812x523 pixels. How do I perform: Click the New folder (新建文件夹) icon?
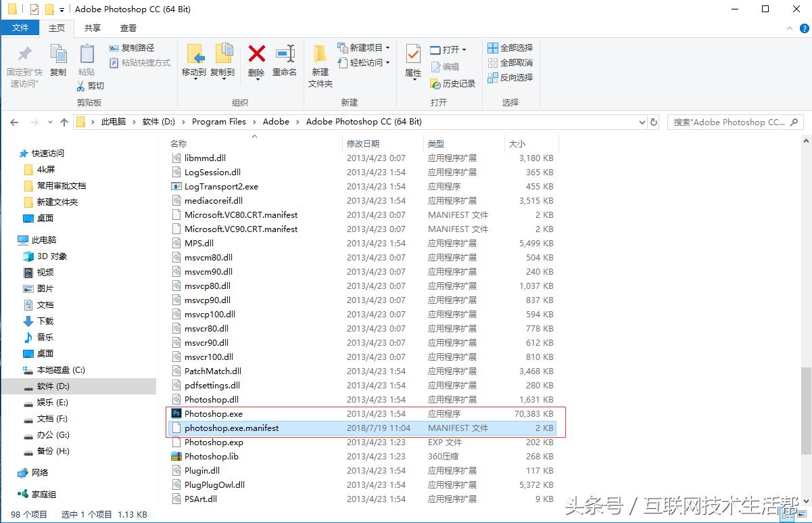(x=320, y=53)
